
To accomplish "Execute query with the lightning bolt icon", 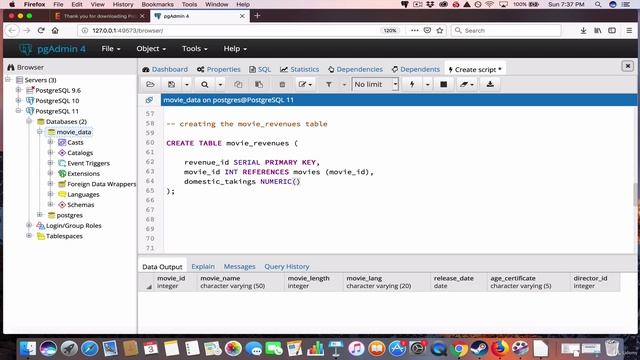I will 412,84.
